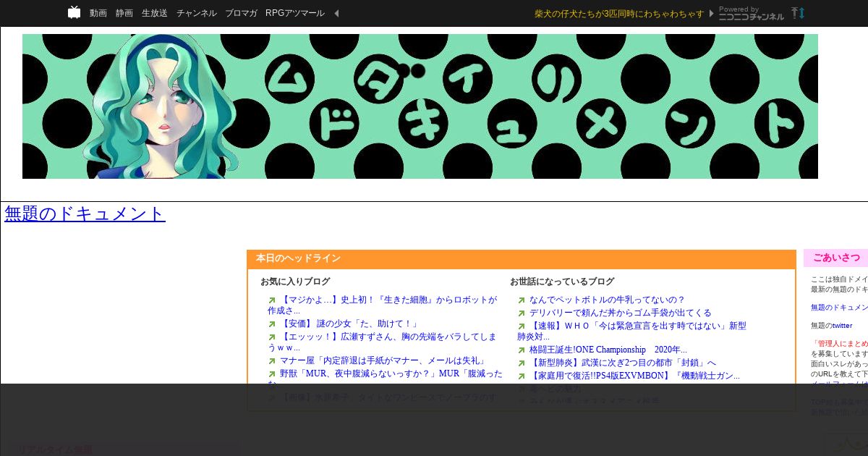Open RPGアツマール in the top bar
This screenshot has width=868, height=456.
295,13
